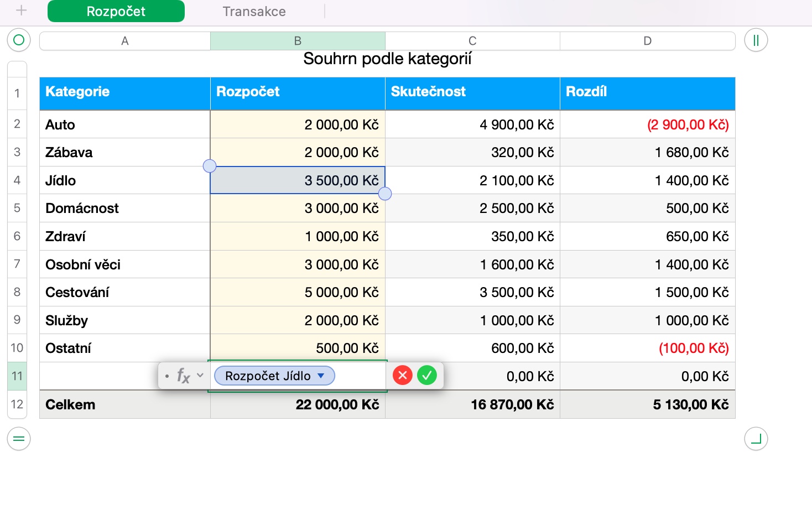Viewport: 812px width, 510px height.
Task: Click Cestování budget cell 5 000,00 Kč
Action: (x=298, y=292)
